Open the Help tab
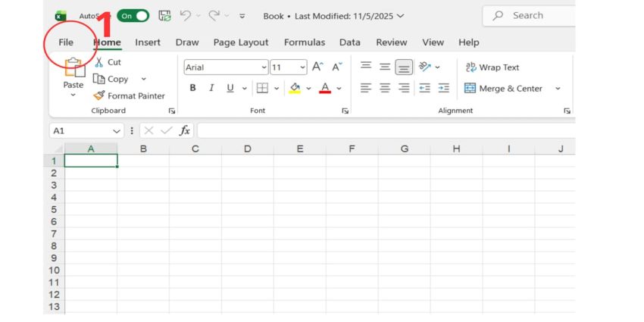 [x=469, y=42]
